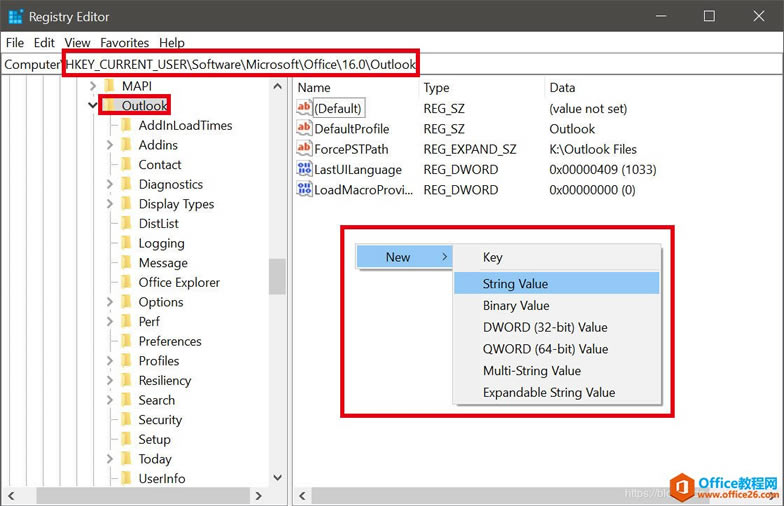Click the DWORD icon beside LoadMacroProvi...
The width and height of the screenshot is (784, 506).
[x=304, y=189]
